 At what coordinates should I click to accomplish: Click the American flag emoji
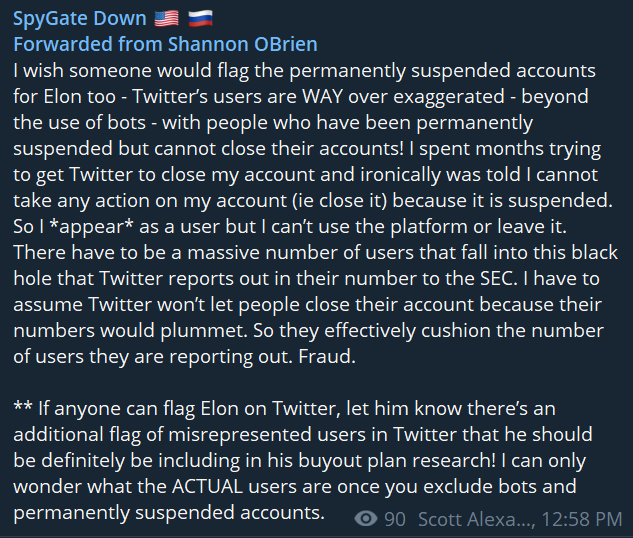pyautogui.click(x=165, y=19)
